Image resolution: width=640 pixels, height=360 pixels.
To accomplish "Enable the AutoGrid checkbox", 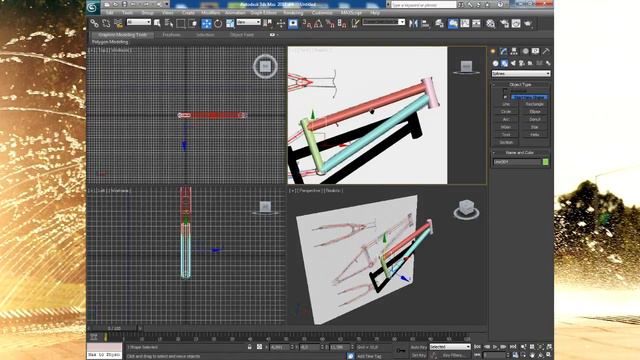I will (505, 91).
